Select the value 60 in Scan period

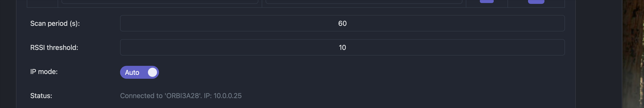pos(342,23)
